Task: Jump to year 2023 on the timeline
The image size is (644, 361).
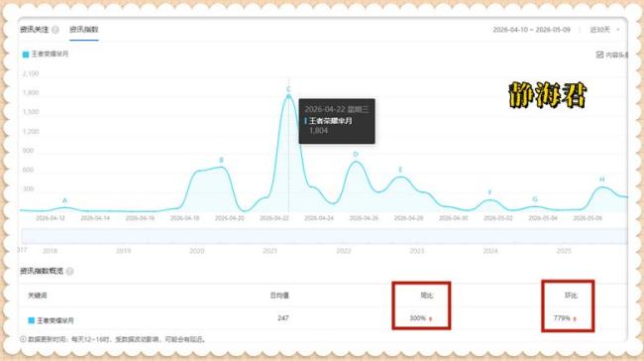Action: point(417,251)
